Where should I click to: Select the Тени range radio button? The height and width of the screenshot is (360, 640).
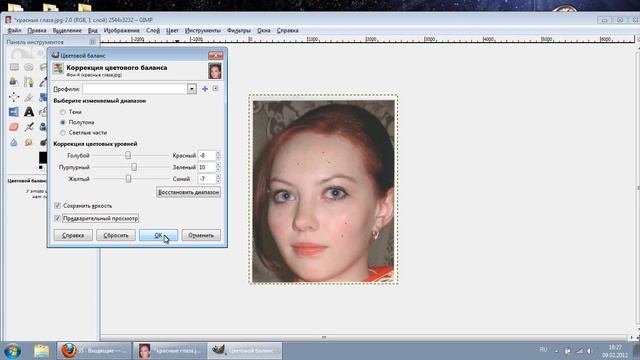pyautogui.click(x=63, y=112)
